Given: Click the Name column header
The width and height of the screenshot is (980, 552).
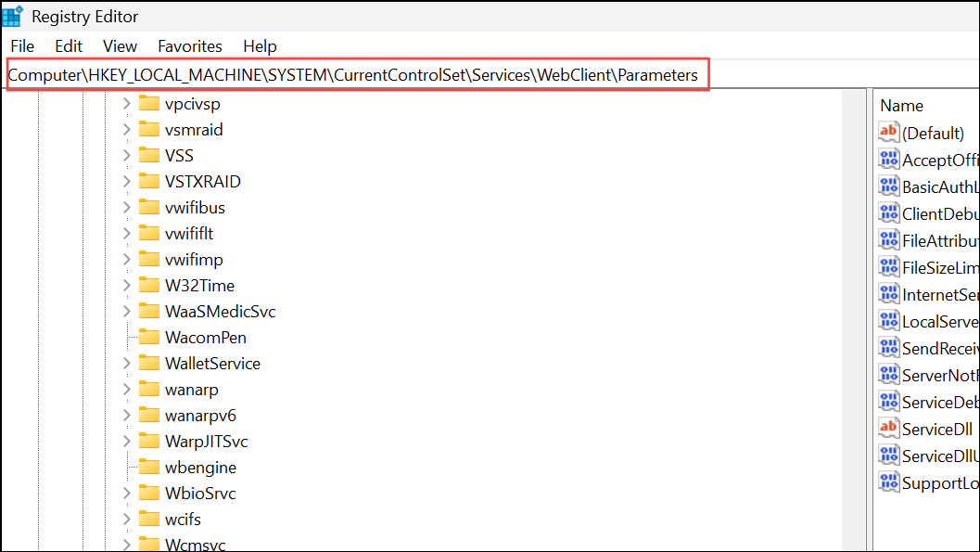Looking at the screenshot, I should (x=901, y=106).
